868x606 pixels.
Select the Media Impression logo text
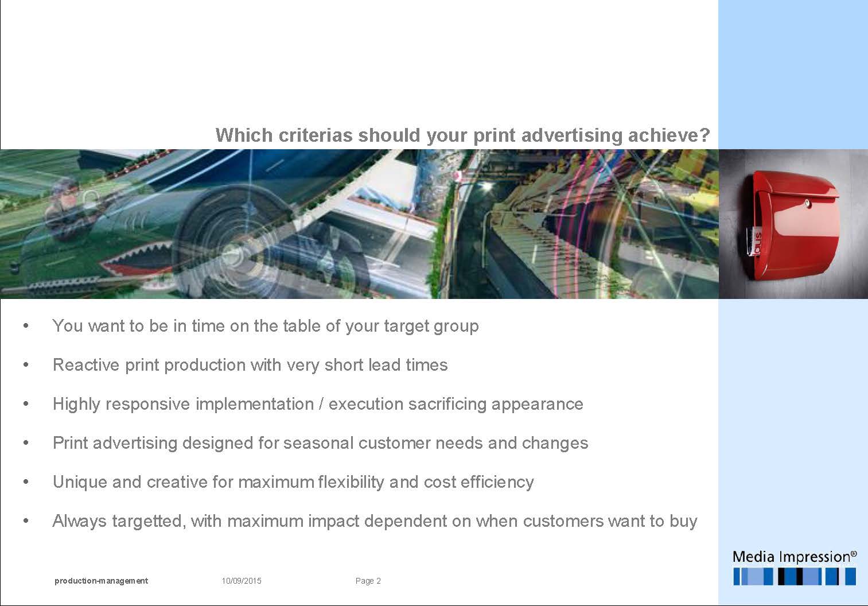coord(794,556)
